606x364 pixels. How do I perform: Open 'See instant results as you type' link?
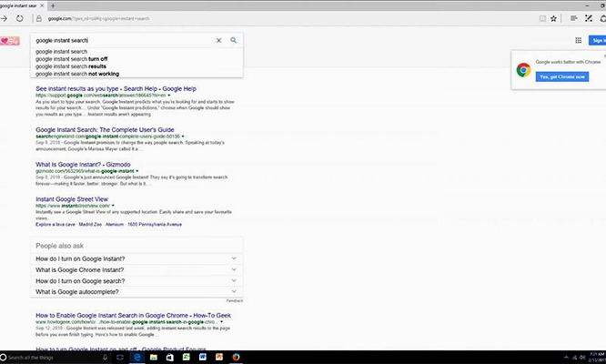click(116, 88)
